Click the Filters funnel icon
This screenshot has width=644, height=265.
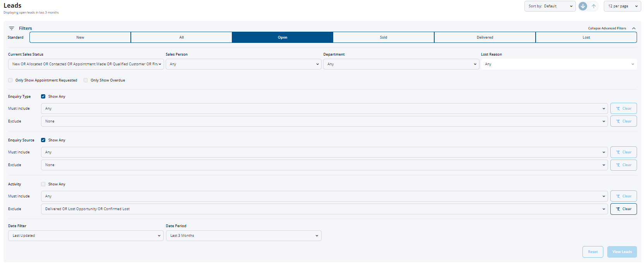point(12,28)
